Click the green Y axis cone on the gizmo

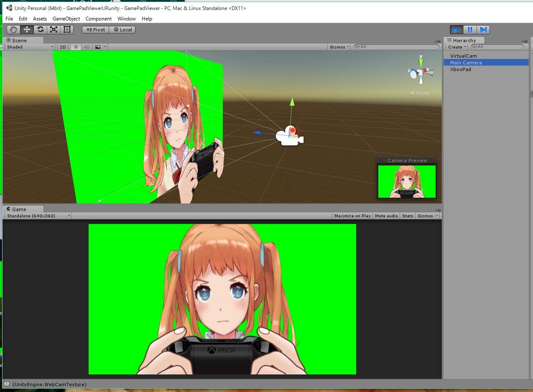point(421,62)
